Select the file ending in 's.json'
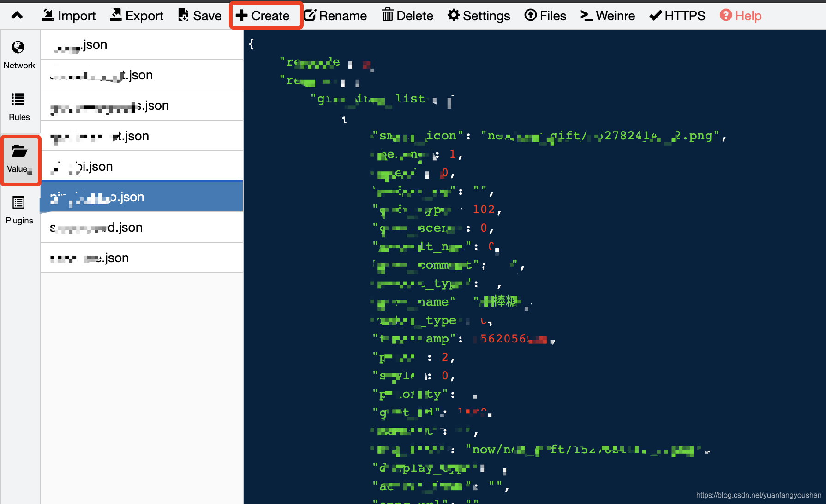 pyautogui.click(x=142, y=106)
